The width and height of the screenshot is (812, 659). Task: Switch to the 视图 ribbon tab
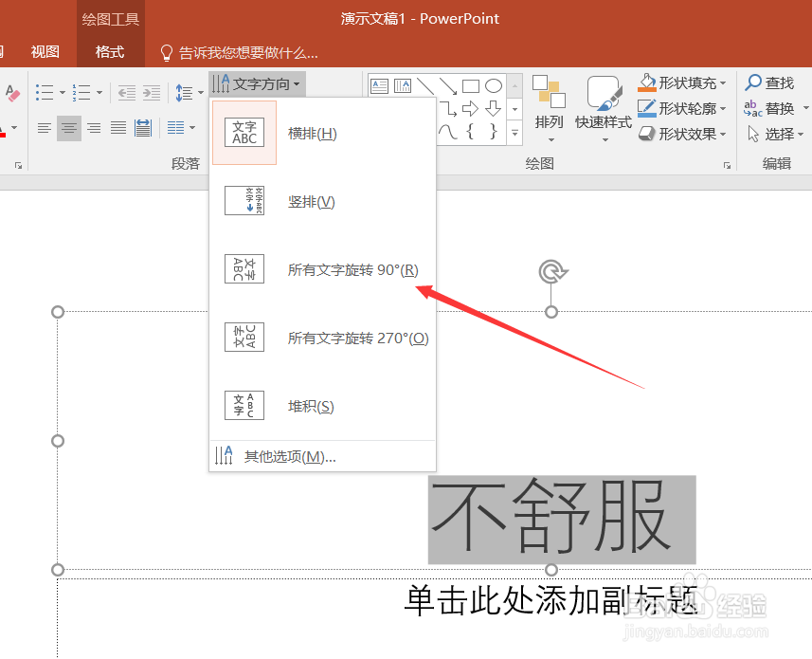click(x=44, y=51)
